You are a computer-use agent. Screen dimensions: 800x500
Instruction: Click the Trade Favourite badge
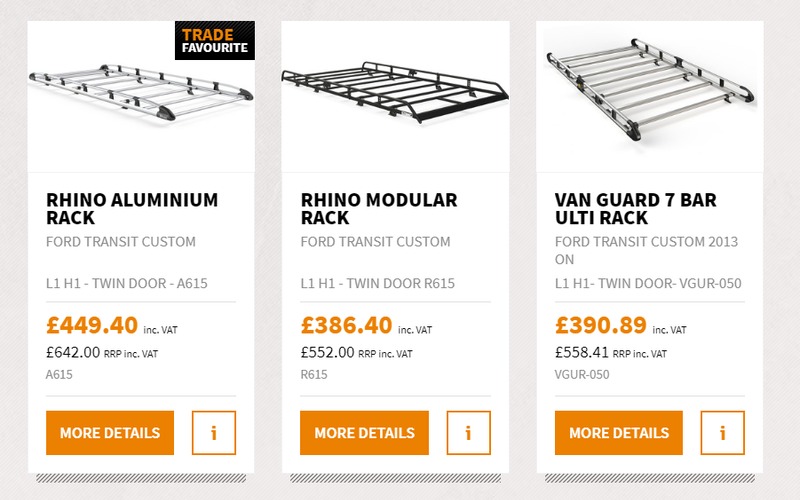pyautogui.click(x=215, y=40)
